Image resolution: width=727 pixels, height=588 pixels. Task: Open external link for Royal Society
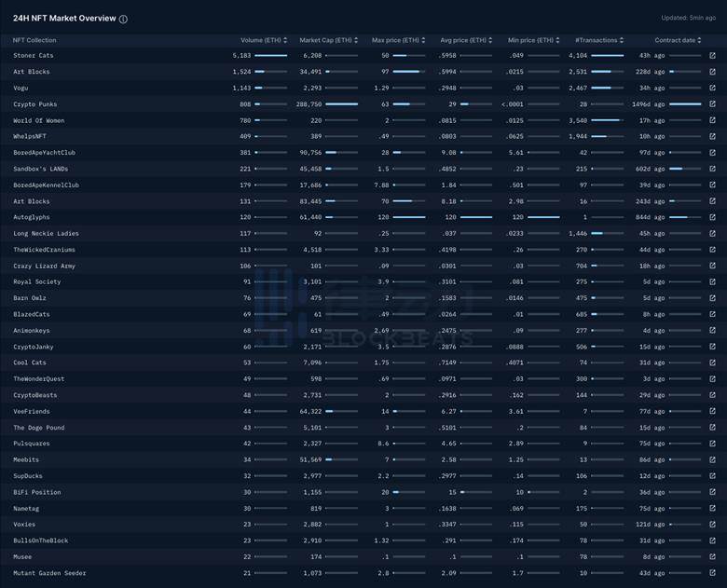point(712,282)
